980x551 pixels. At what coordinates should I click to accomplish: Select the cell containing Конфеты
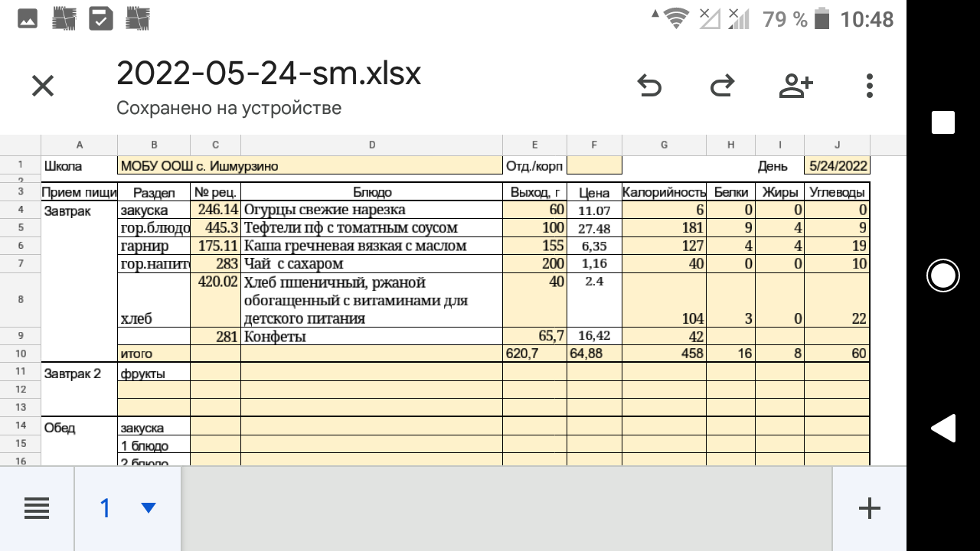(x=371, y=337)
